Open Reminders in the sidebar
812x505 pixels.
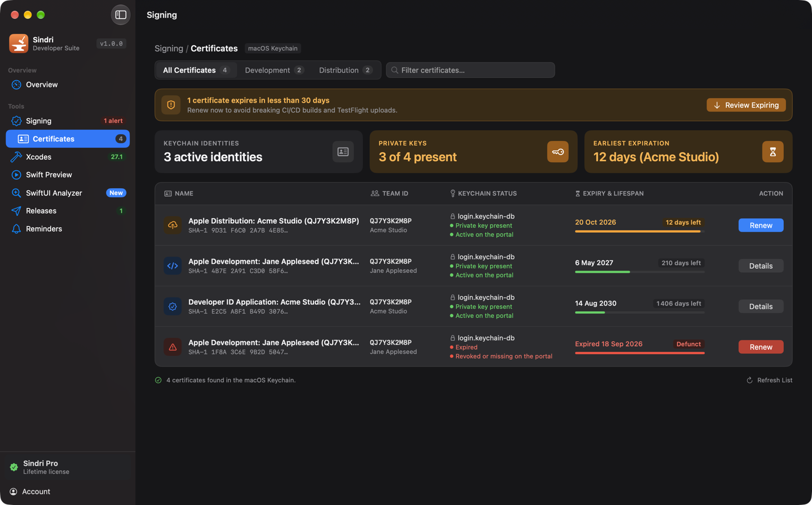tap(68, 229)
